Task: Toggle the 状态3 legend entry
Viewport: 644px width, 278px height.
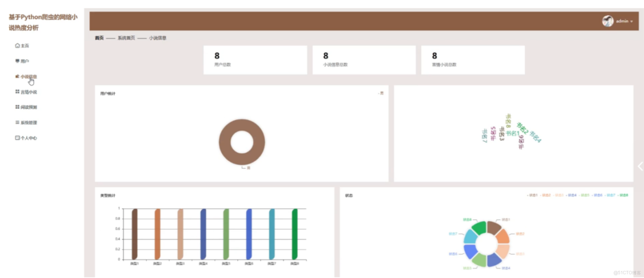Action: (x=558, y=195)
